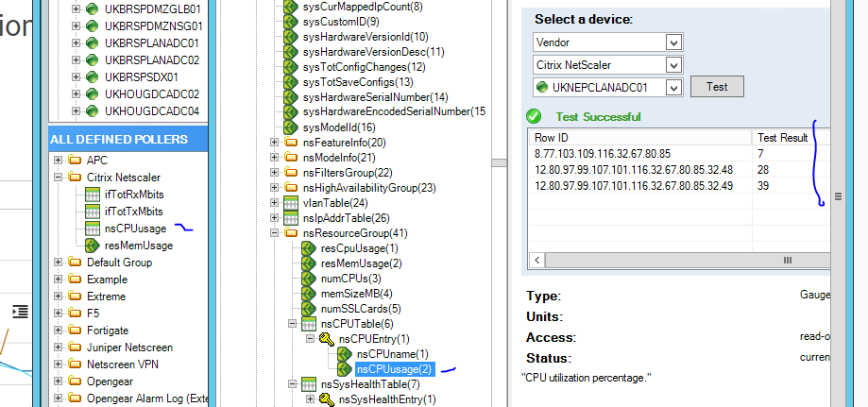Collapse the nsResourceGroup(41) node
Viewport: 868px width, 407px height.
pos(274,233)
